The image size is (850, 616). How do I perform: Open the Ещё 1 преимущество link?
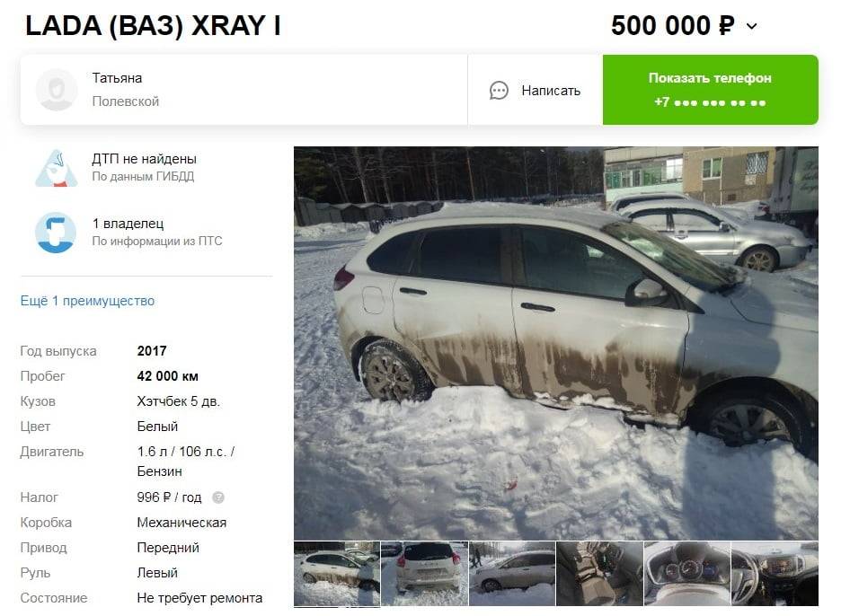pyautogui.click(x=87, y=301)
